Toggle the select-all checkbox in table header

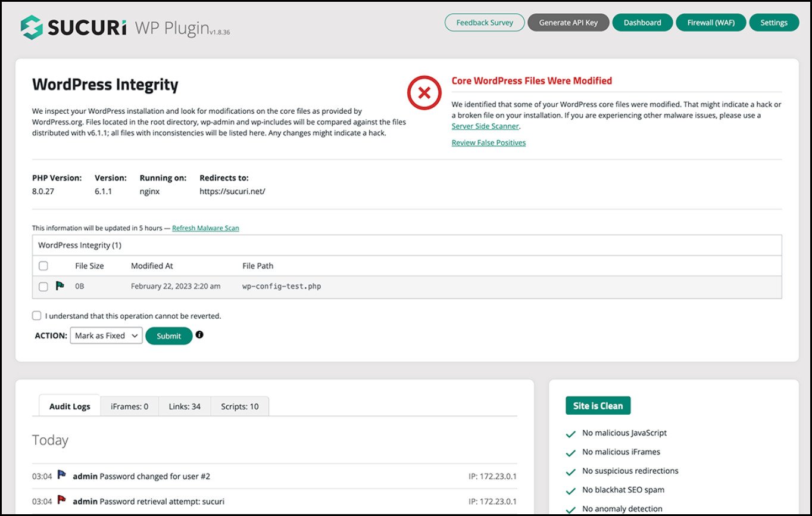43,266
